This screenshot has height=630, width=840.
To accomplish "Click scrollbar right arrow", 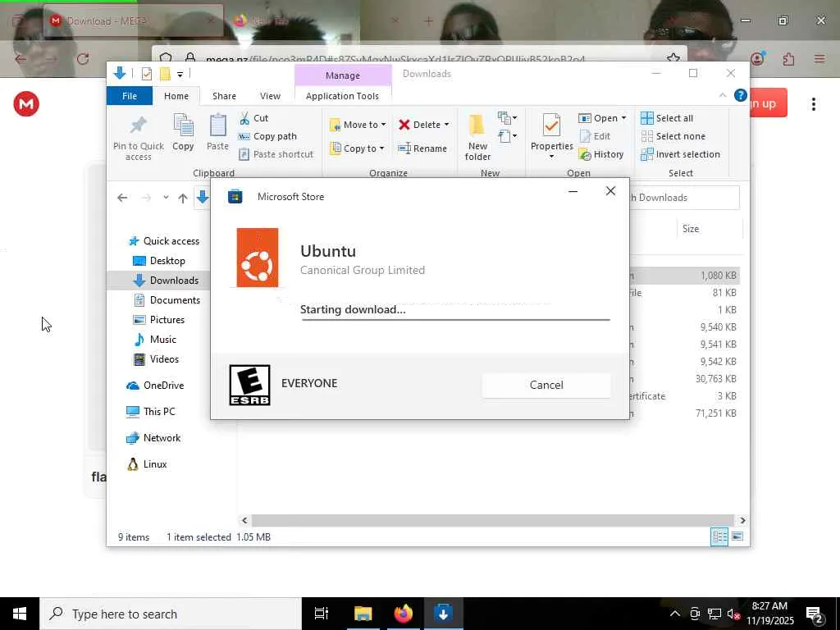I will point(742,520).
